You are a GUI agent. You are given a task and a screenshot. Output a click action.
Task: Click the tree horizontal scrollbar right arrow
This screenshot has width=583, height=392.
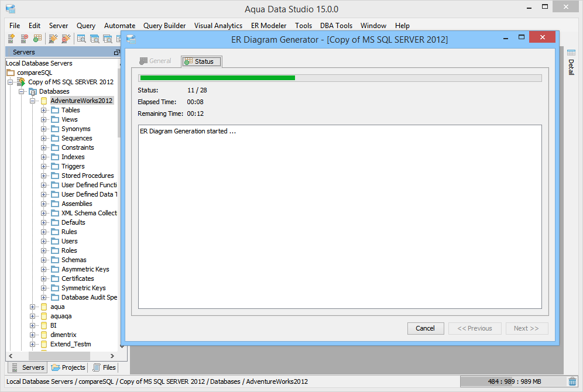point(112,356)
